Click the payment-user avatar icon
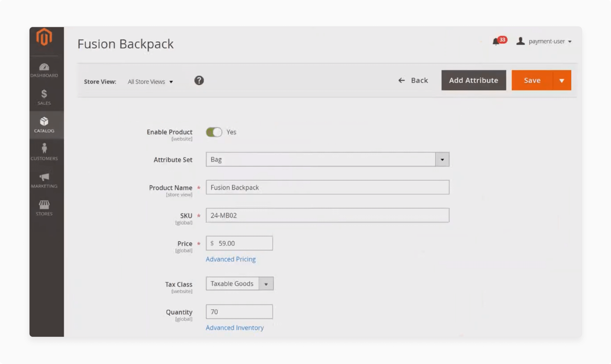Viewport: 611px width, 364px height. 520,41
